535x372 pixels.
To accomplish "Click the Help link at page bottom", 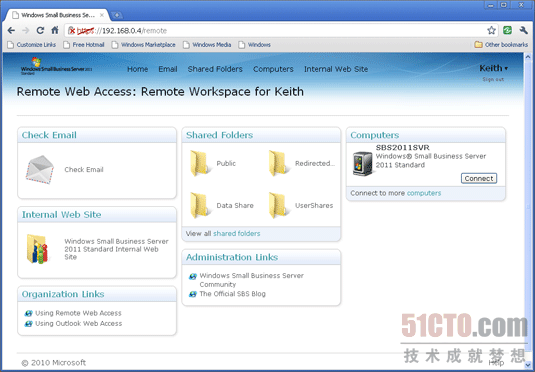I will tap(496, 362).
